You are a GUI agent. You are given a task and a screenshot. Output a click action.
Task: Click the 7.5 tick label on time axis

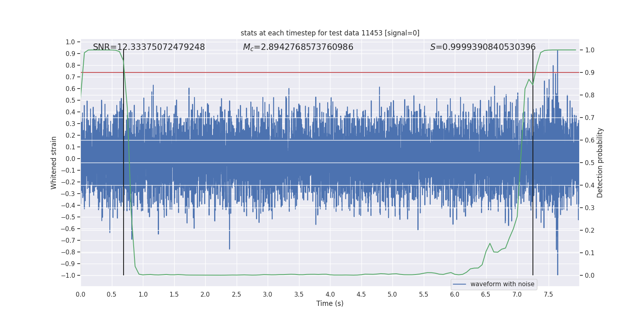coord(548,294)
